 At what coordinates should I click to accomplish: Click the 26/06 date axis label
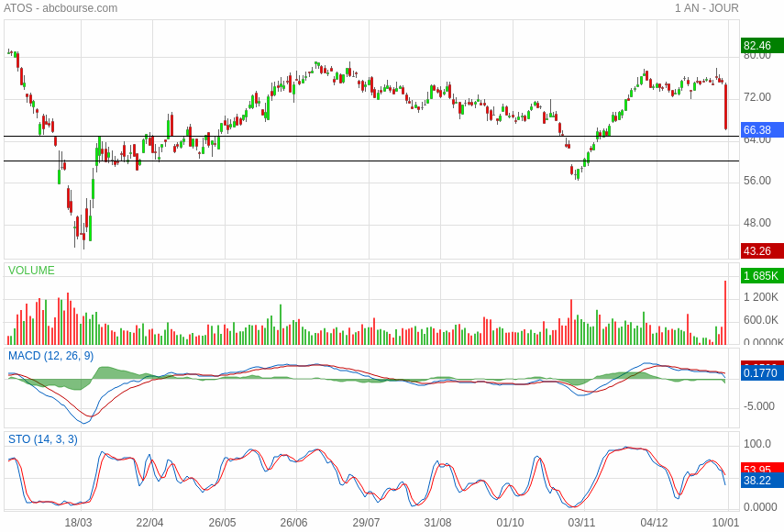click(x=294, y=523)
